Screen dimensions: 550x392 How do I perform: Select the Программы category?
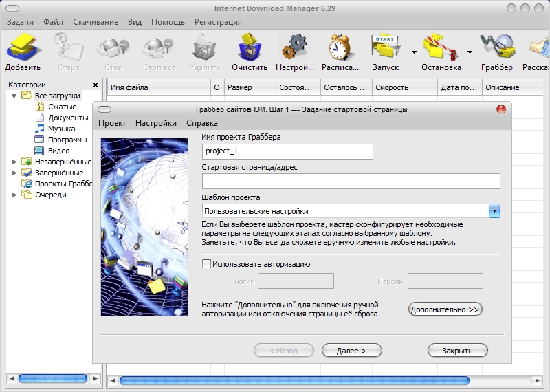67,140
